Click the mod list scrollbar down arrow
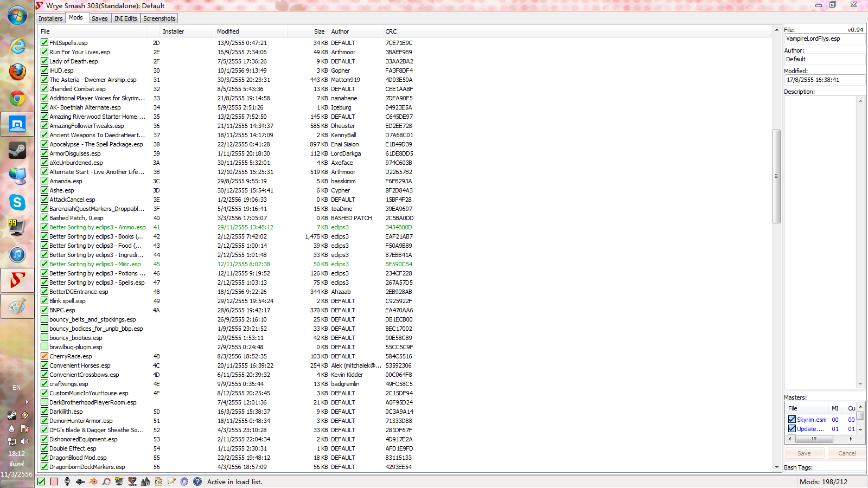Screen dimensions: 868x488 click(x=777, y=467)
